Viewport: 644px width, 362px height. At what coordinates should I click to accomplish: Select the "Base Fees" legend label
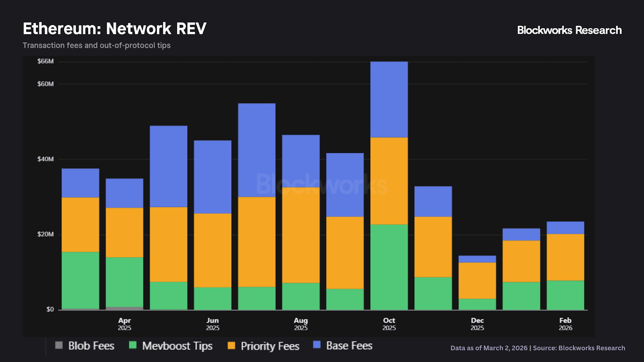pyautogui.click(x=349, y=346)
